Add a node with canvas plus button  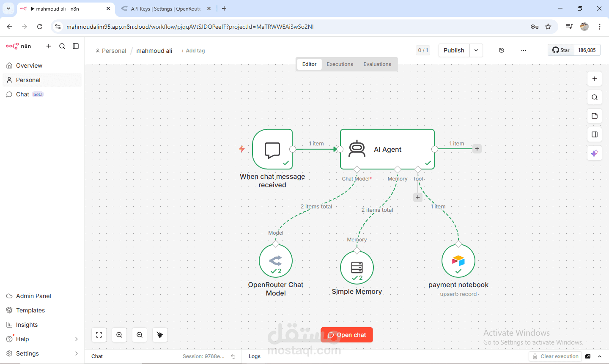(595, 79)
